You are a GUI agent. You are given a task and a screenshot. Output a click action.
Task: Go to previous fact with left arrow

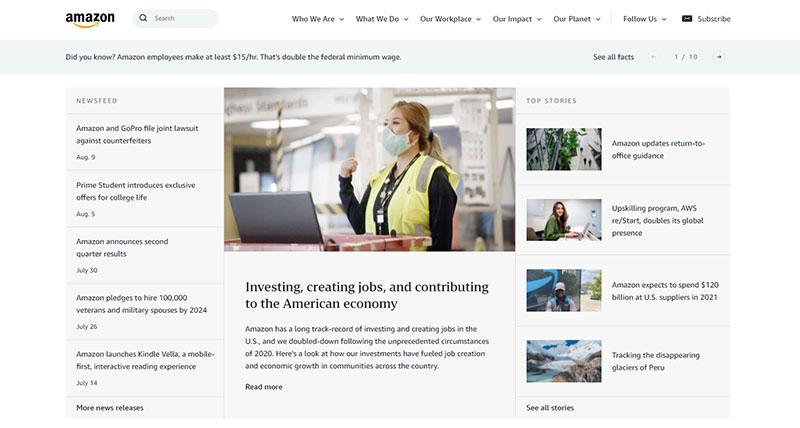pyautogui.click(x=653, y=57)
